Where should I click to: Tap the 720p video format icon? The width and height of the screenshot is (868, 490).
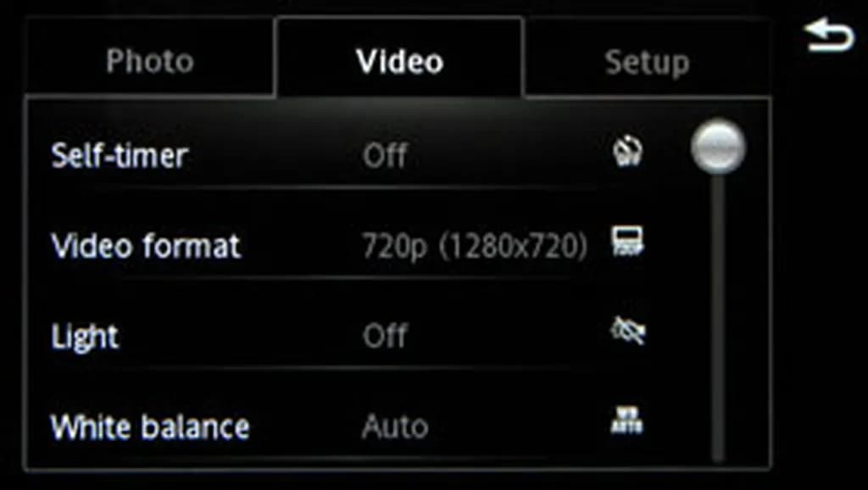pyautogui.click(x=628, y=241)
